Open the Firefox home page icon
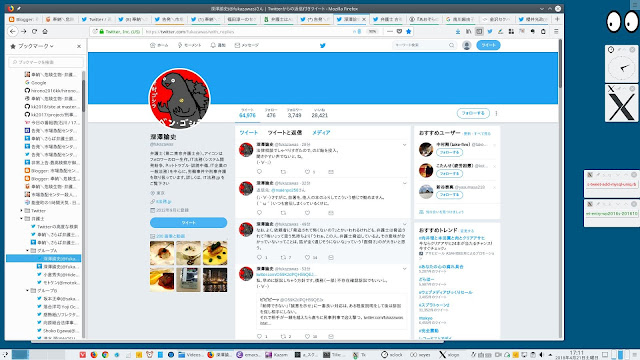640x360 pixels. [x=45, y=31]
